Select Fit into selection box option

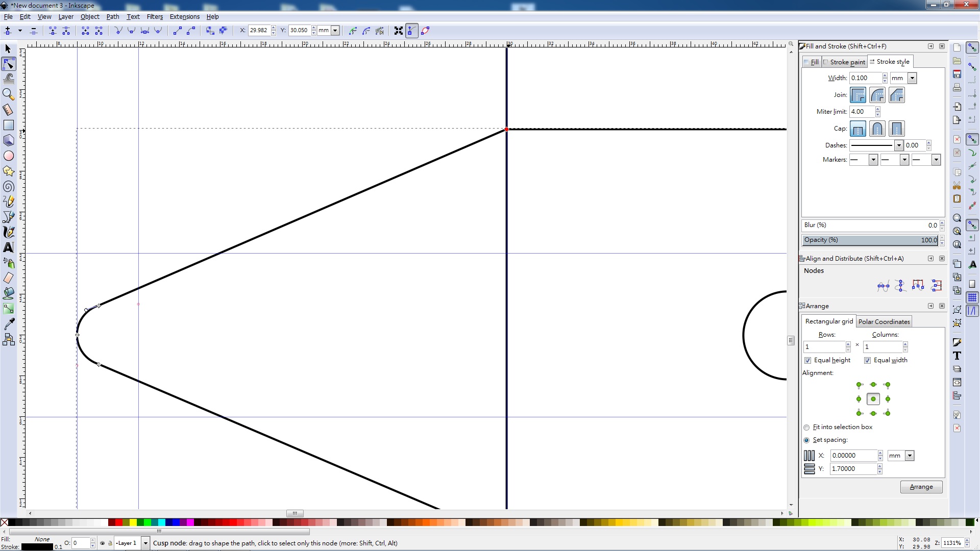point(807,428)
